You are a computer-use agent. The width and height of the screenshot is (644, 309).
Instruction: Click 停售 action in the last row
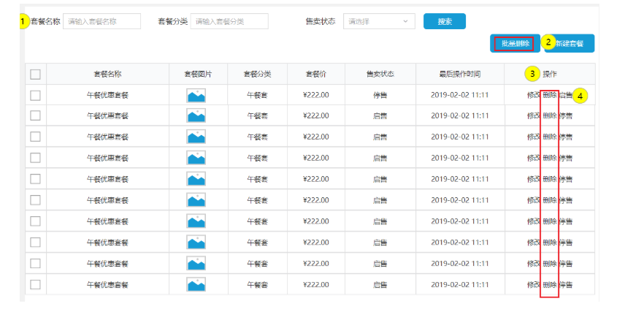[x=566, y=285]
